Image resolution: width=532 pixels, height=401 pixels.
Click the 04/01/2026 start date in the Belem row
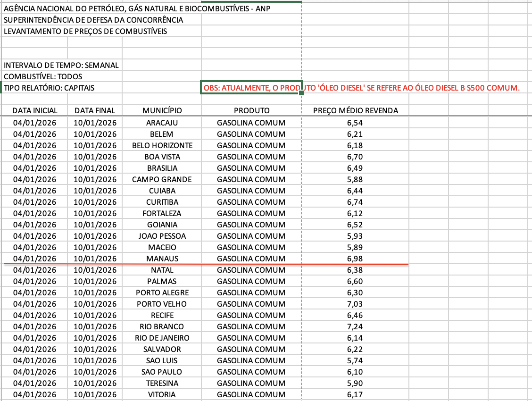pos(35,134)
